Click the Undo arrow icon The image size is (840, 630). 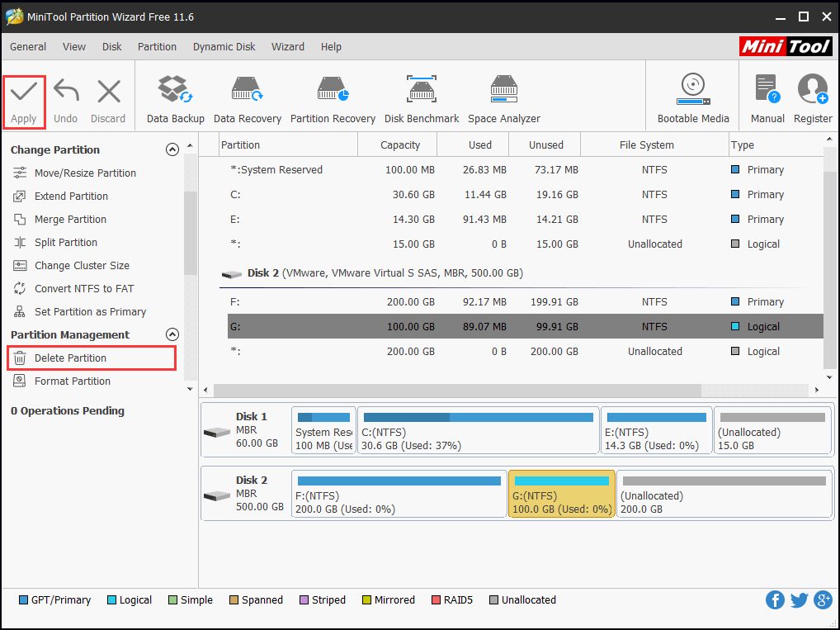click(66, 92)
